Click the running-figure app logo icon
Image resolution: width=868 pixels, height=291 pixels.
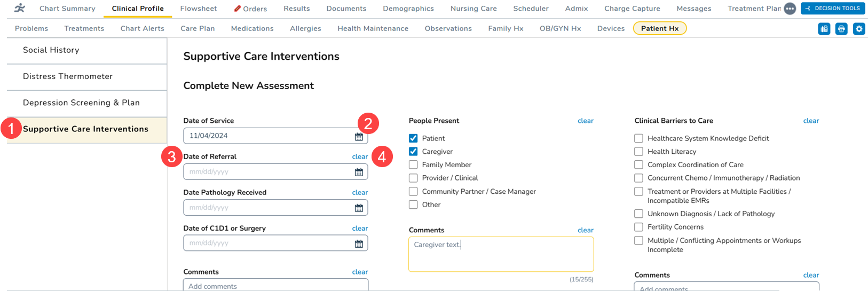20,8
